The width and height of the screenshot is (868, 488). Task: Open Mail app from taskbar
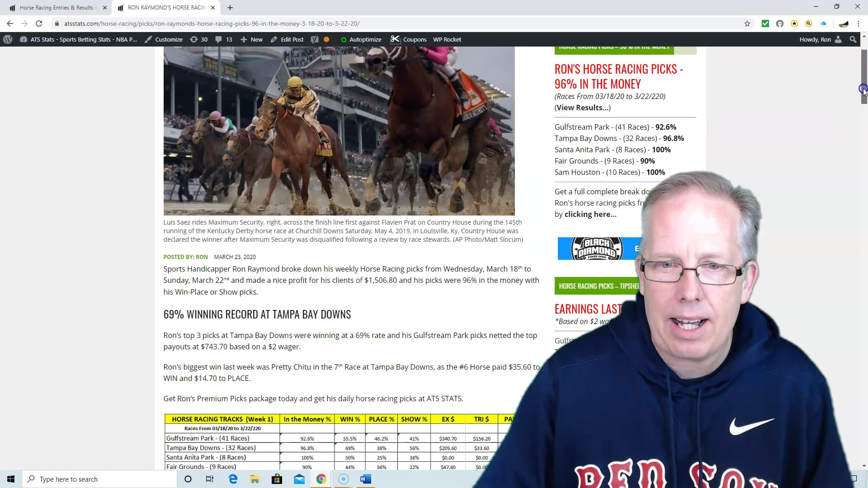point(299,479)
